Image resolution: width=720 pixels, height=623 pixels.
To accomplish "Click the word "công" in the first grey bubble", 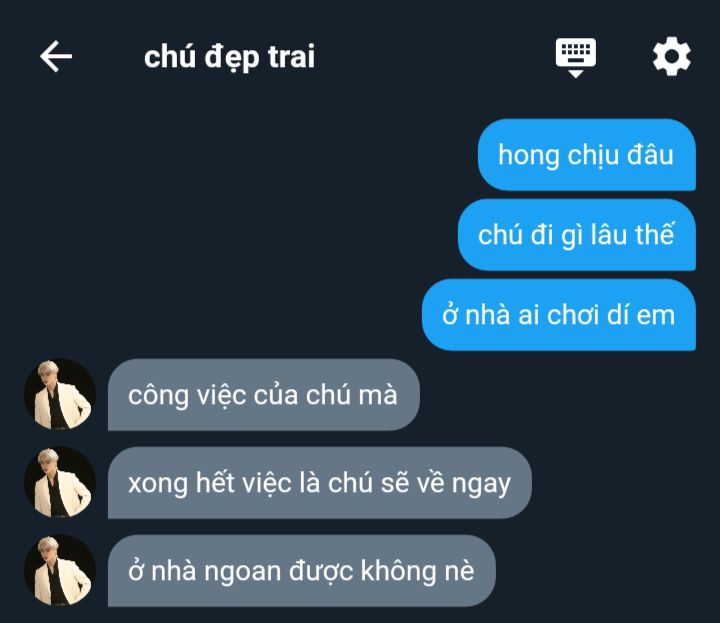I will (158, 396).
